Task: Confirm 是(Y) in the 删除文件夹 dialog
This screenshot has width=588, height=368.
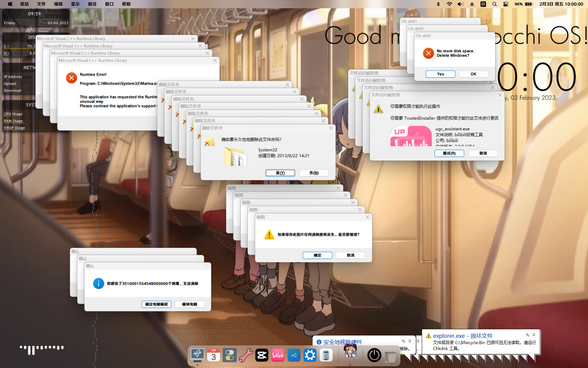Action: [x=280, y=173]
